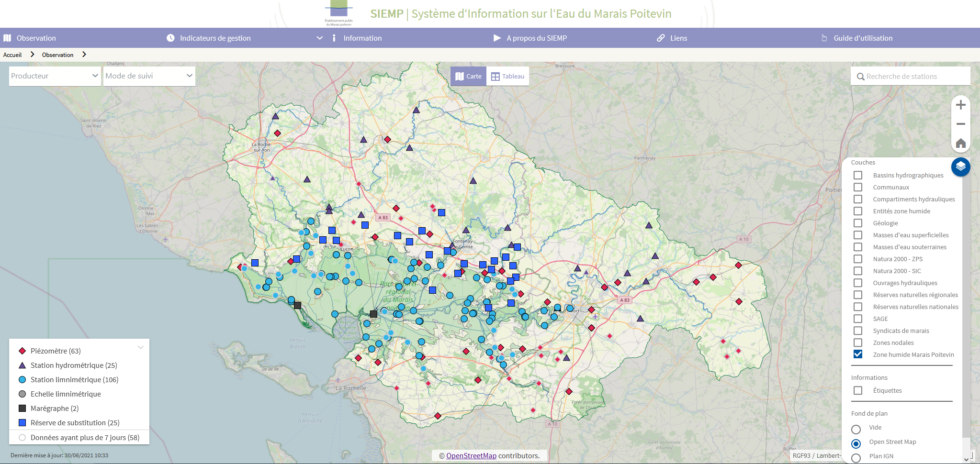The height and width of the screenshot is (464, 980).
Task: Go to Accueil breadcrumb link
Action: [x=12, y=55]
